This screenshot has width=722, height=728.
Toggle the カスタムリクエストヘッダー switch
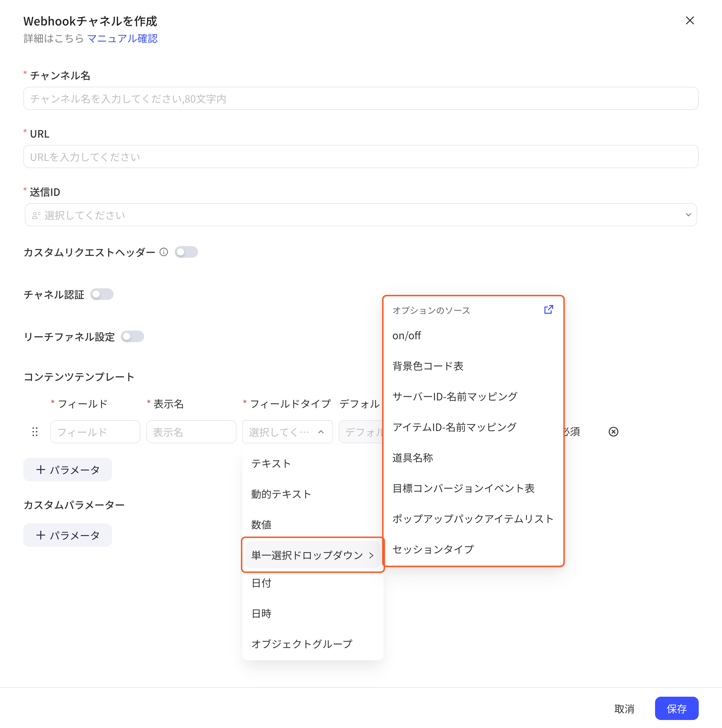(x=186, y=252)
